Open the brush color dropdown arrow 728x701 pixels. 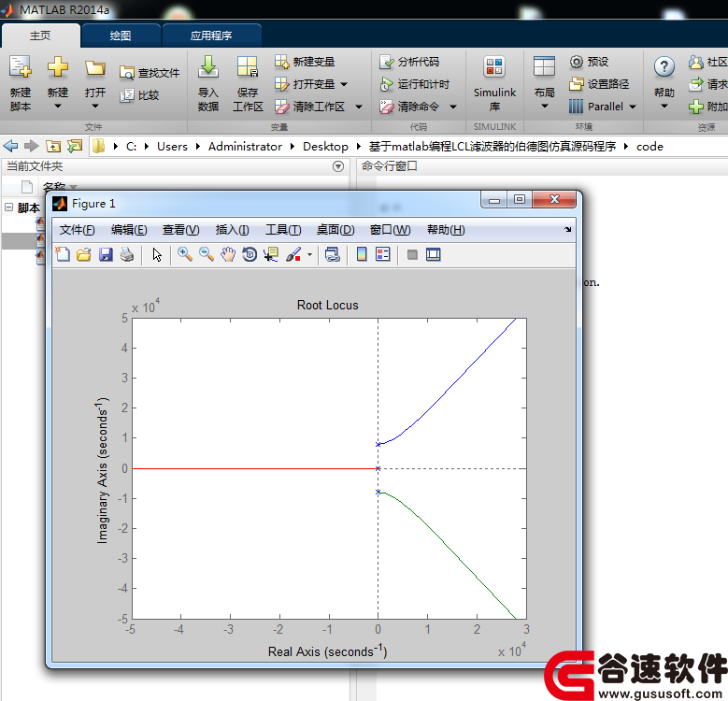[309, 254]
